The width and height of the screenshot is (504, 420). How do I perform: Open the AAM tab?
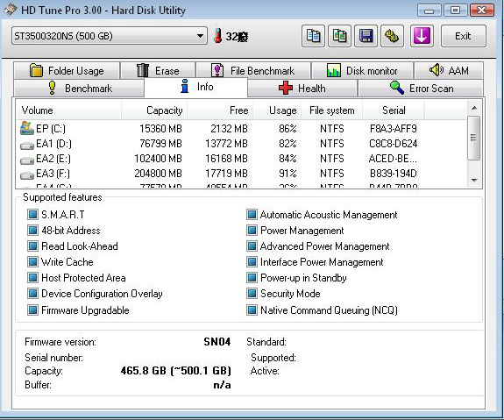point(449,70)
